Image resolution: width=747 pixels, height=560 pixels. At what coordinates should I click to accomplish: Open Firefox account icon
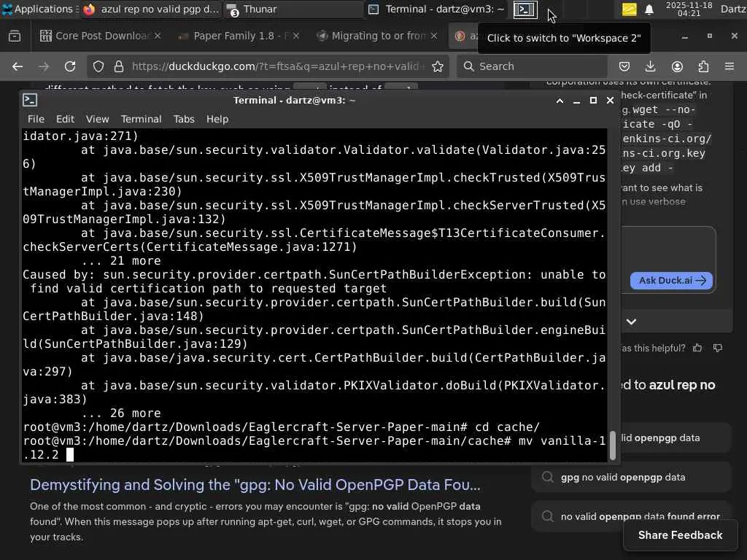(677, 66)
